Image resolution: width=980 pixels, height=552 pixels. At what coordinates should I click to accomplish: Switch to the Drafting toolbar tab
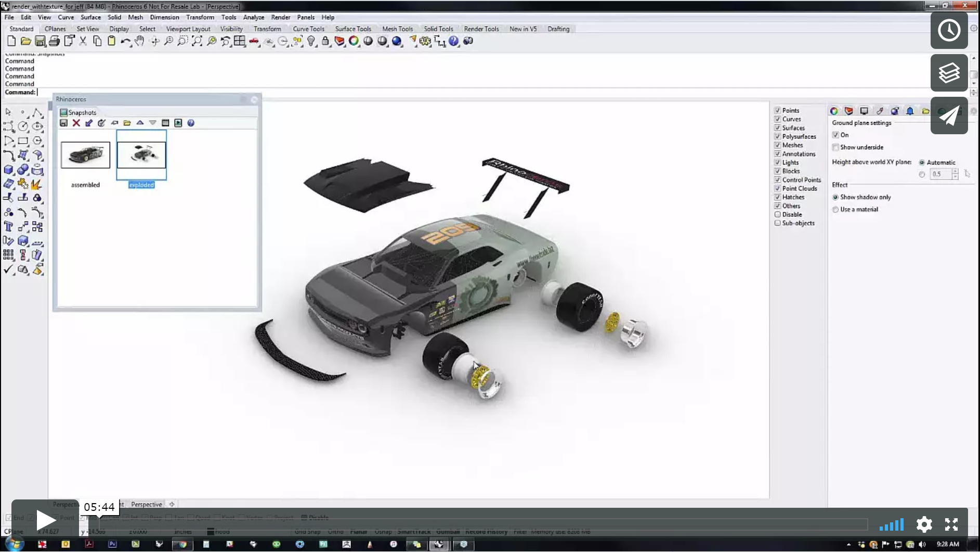[558, 29]
